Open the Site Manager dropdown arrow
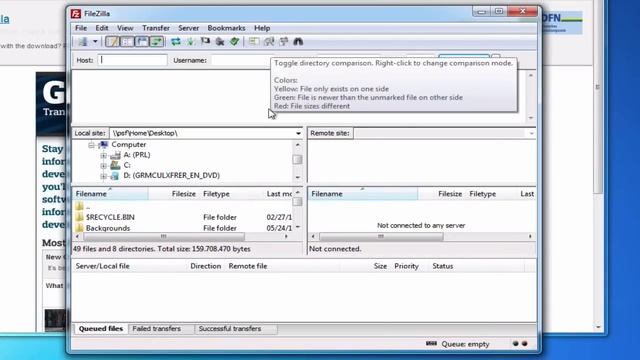 pyautogui.click(x=95, y=41)
